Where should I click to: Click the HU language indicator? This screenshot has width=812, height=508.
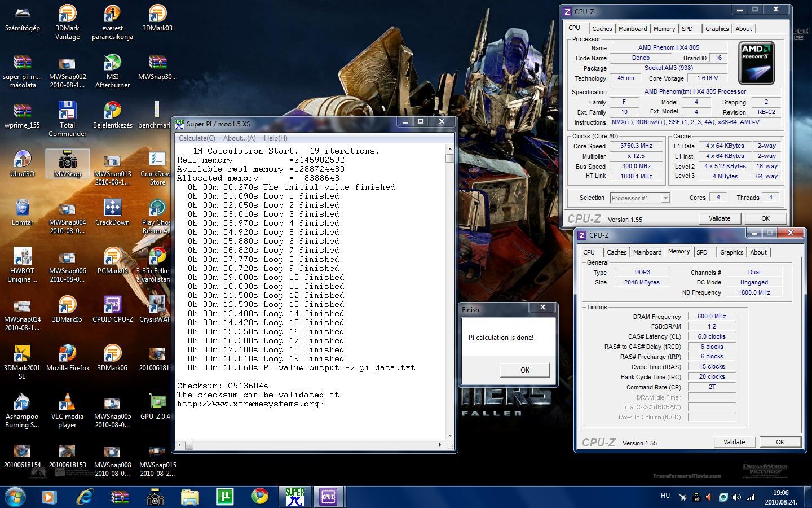click(x=665, y=496)
